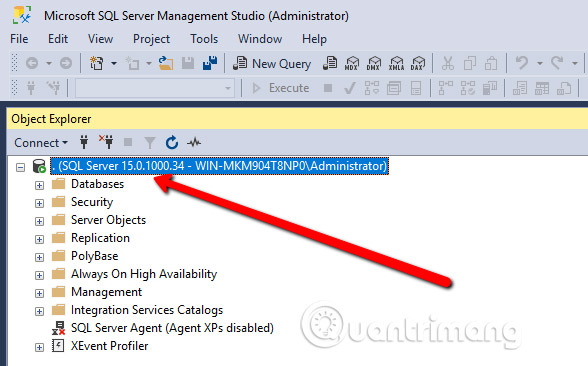Expand the Management folder

(x=39, y=293)
